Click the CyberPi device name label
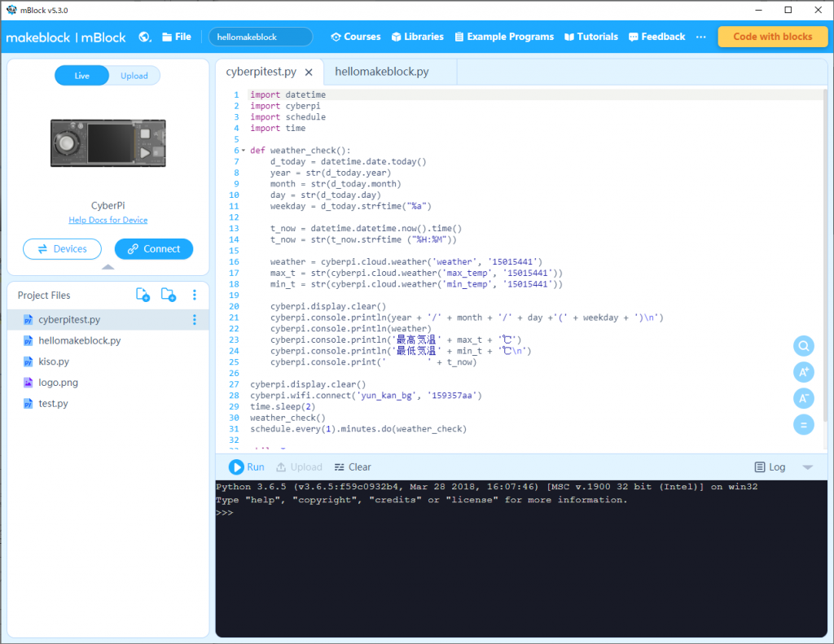834x644 pixels. click(x=108, y=205)
